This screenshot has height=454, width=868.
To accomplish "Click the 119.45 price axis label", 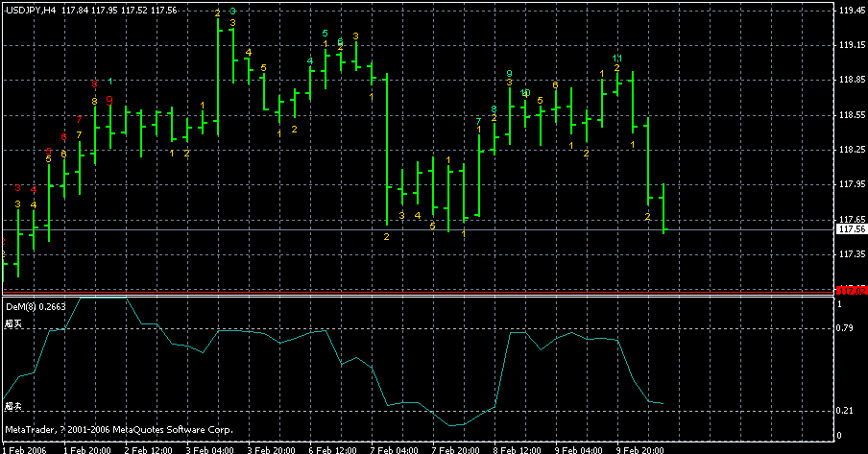I will [x=851, y=11].
